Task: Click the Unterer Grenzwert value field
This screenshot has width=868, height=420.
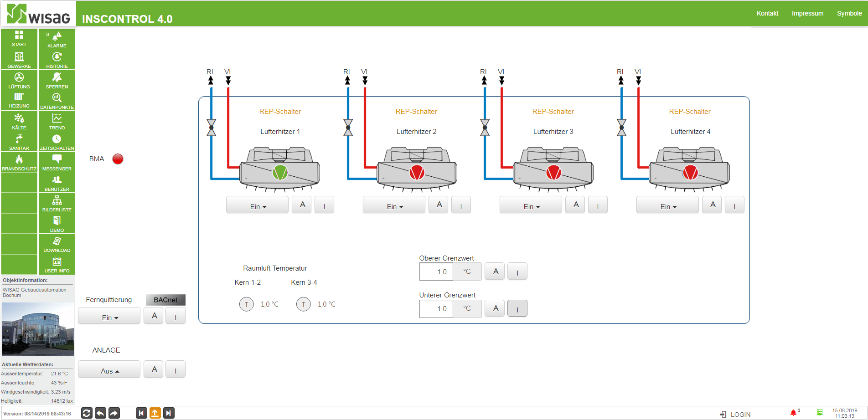Action: pyautogui.click(x=436, y=308)
